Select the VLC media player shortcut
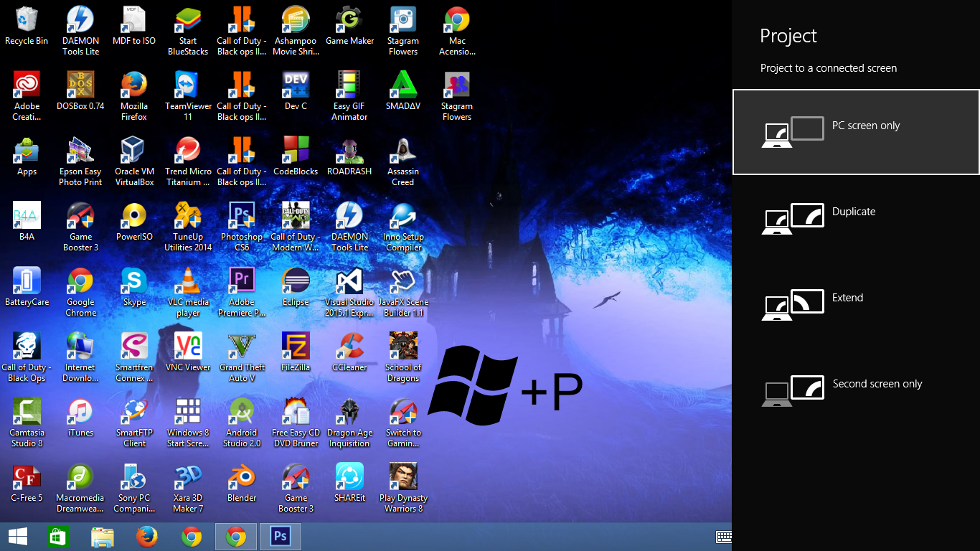The width and height of the screenshot is (980, 551). coord(188,293)
